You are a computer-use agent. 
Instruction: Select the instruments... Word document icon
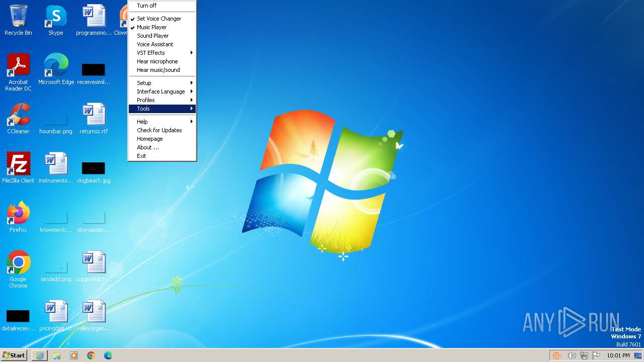coord(56,168)
